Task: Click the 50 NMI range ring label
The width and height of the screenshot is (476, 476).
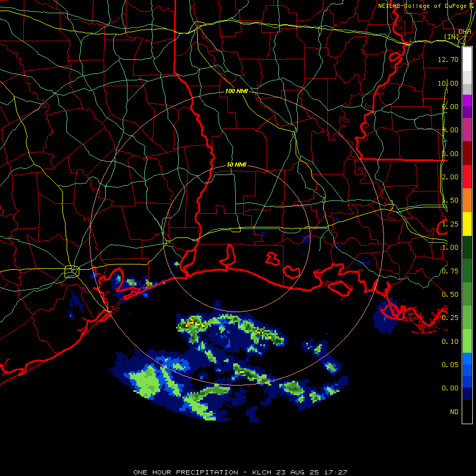Action: click(236, 164)
